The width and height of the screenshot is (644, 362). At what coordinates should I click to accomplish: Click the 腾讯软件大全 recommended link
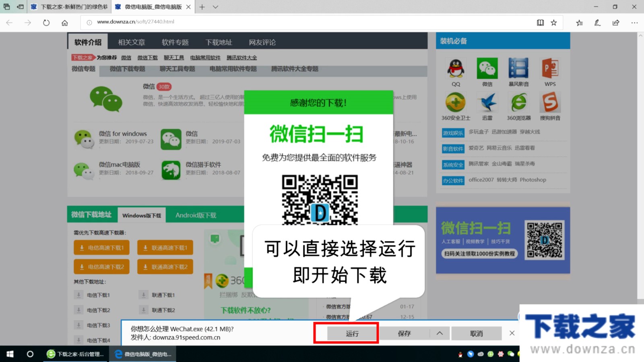[242, 58]
